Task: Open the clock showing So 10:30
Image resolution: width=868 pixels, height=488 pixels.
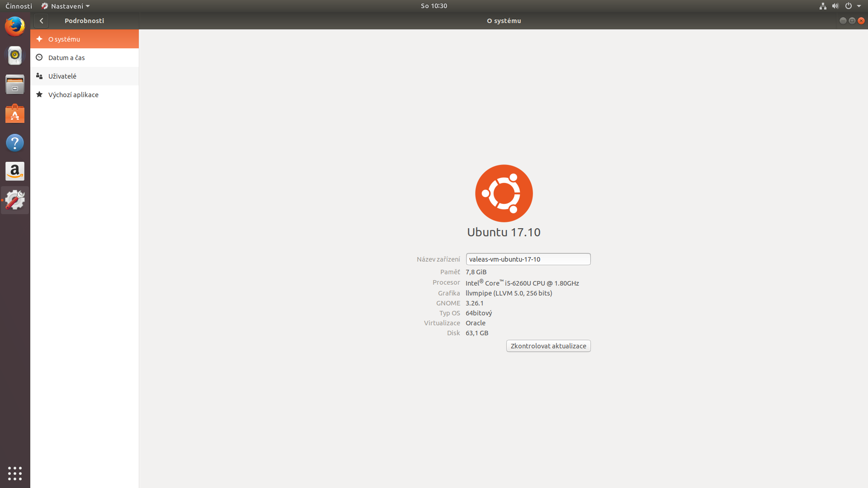Action: [434, 6]
